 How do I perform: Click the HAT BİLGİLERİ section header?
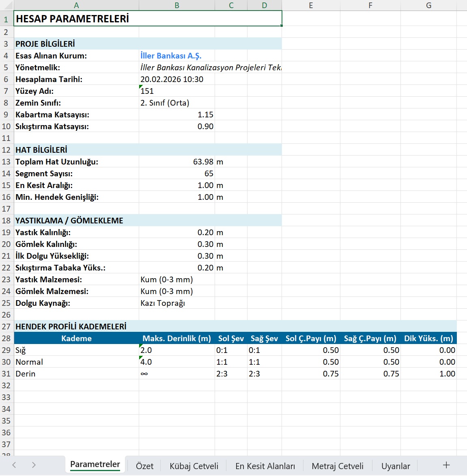tap(148, 149)
